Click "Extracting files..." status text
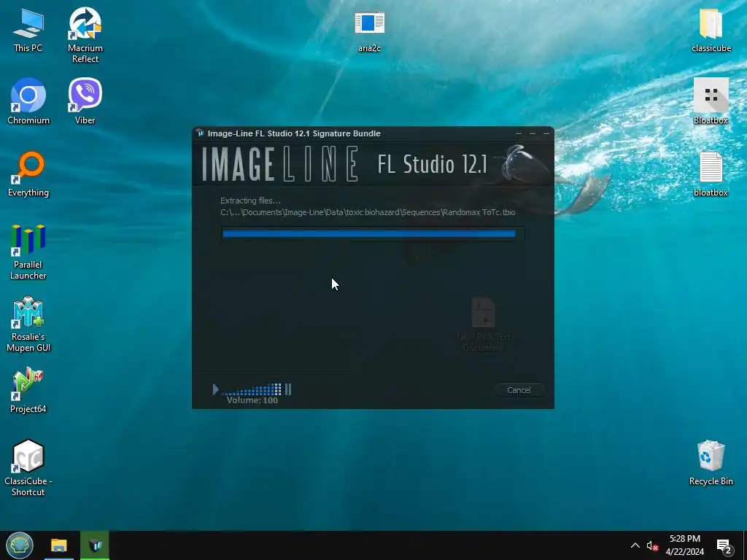This screenshot has width=747, height=560. click(251, 201)
